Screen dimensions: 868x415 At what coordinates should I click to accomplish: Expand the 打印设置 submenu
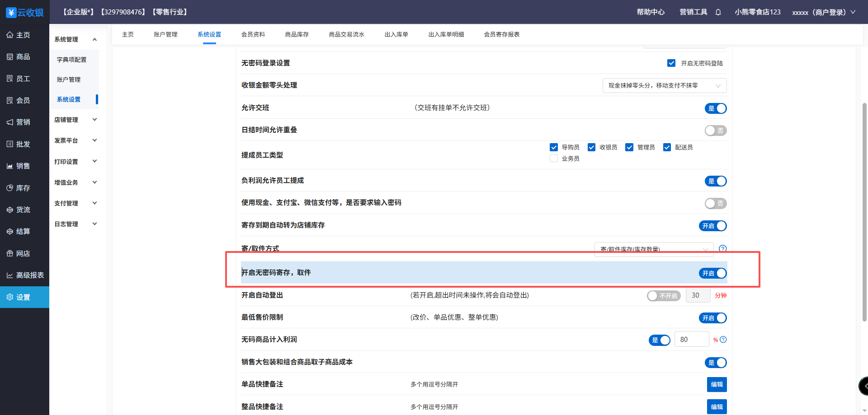pos(75,162)
